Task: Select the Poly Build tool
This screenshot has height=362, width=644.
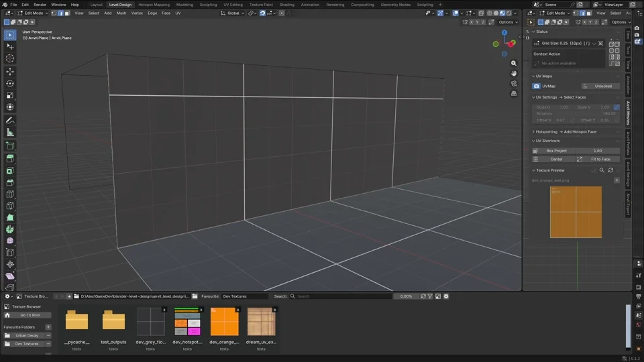Action: click(10, 218)
